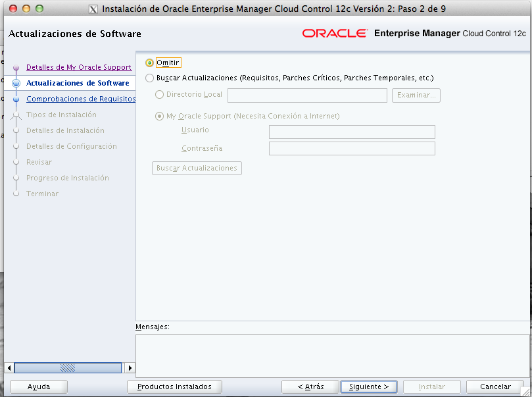Click the Siguiente button
Image resolution: width=532 pixels, height=397 pixels.
(x=368, y=386)
